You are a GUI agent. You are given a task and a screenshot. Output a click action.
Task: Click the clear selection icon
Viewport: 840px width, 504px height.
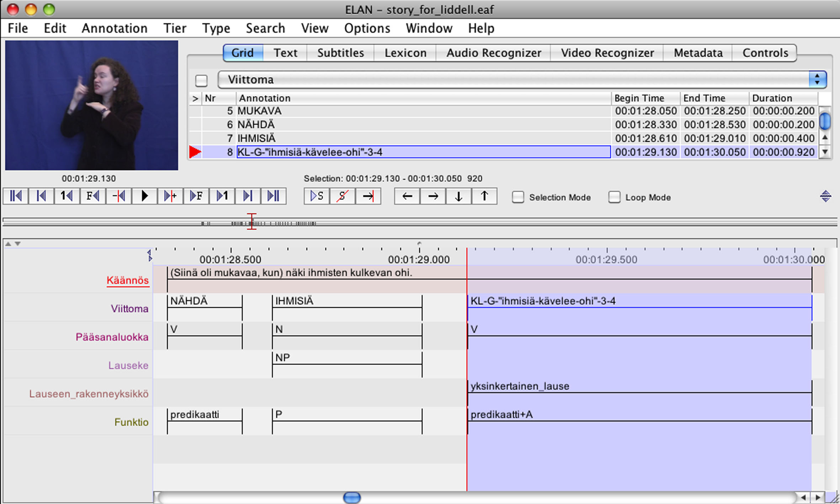341,197
